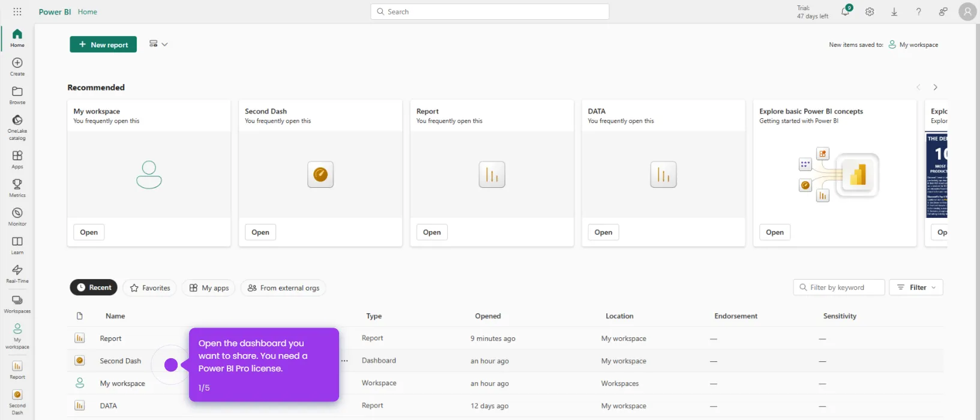Open the feedback icon in the header

coord(943,11)
